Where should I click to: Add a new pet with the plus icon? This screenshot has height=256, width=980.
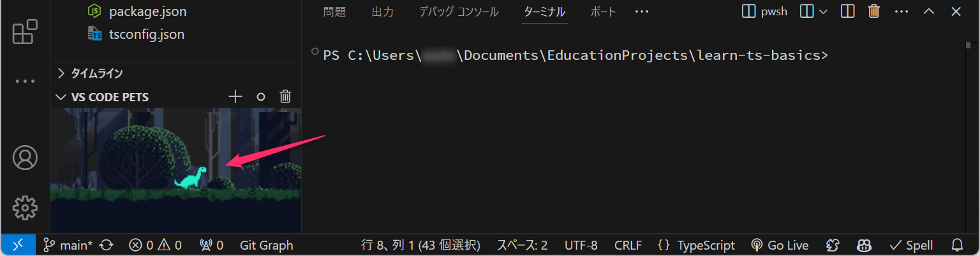pyautogui.click(x=236, y=97)
